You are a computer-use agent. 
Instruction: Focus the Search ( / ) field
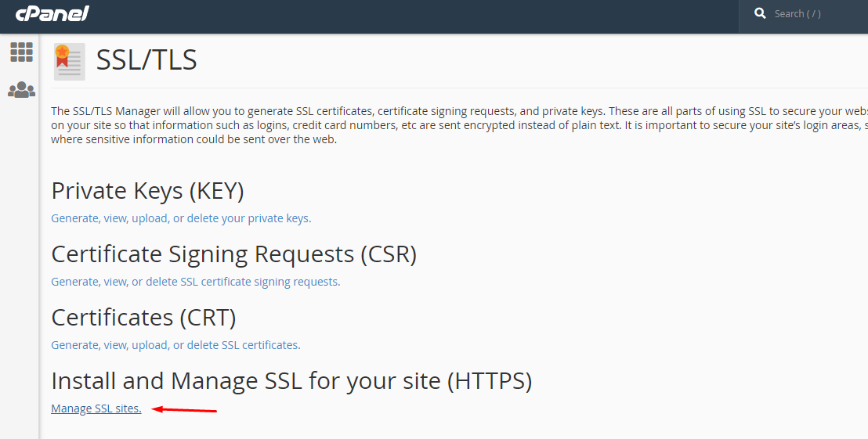point(808,14)
